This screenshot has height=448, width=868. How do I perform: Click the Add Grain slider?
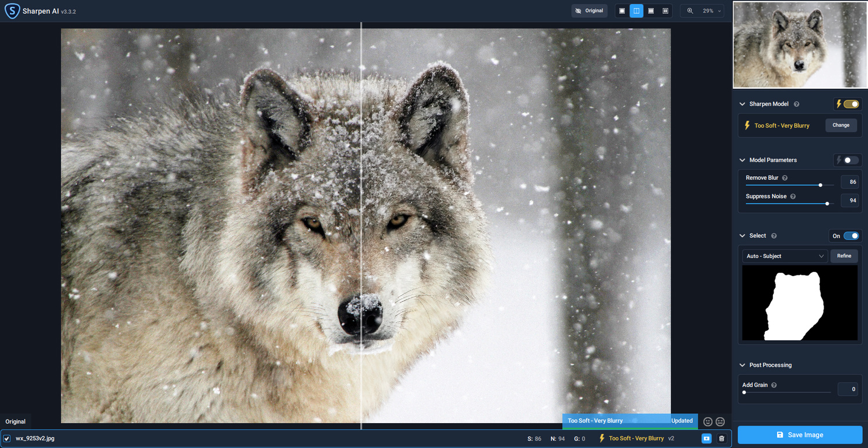click(788, 392)
